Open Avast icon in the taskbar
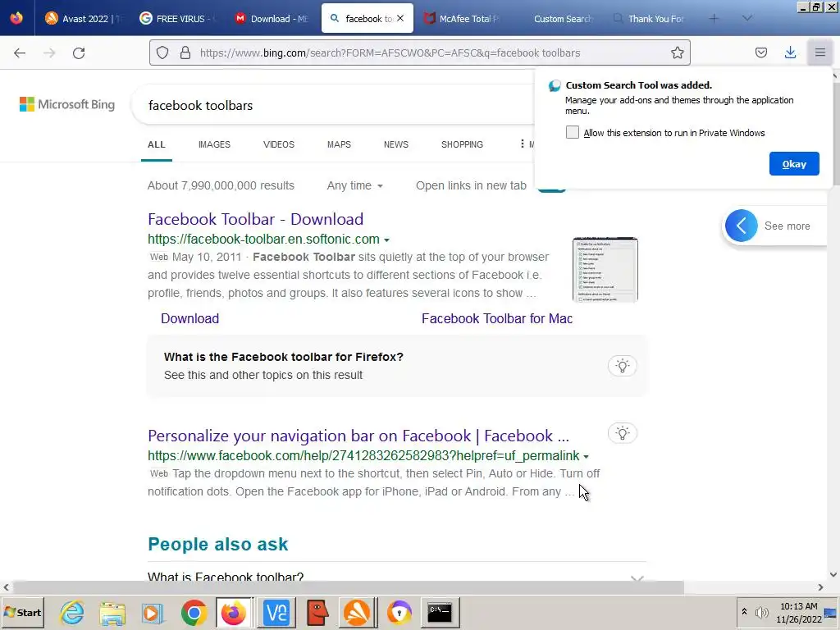This screenshot has height=630, width=840. tap(358, 612)
